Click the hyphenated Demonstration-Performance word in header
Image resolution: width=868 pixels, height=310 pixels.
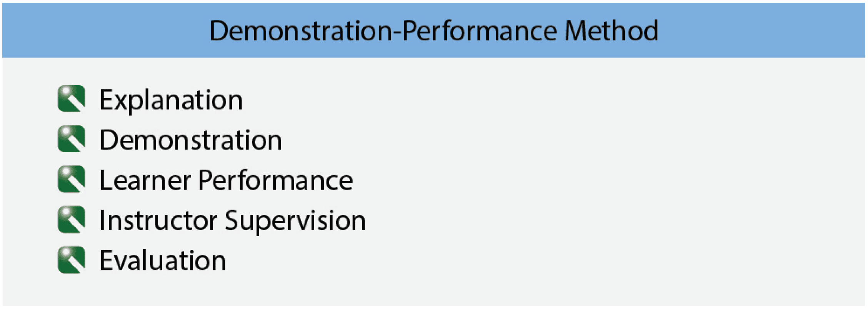(383, 30)
